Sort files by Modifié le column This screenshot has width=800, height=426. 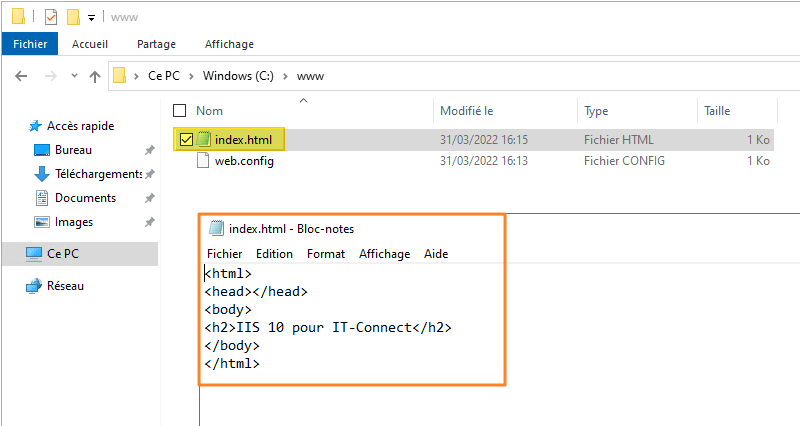click(x=467, y=111)
